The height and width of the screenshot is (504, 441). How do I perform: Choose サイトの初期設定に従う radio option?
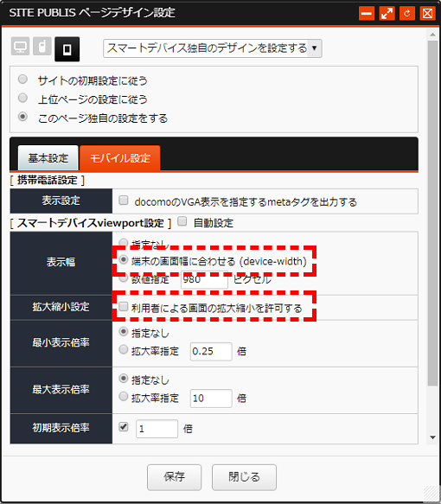(x=22, y=79)
